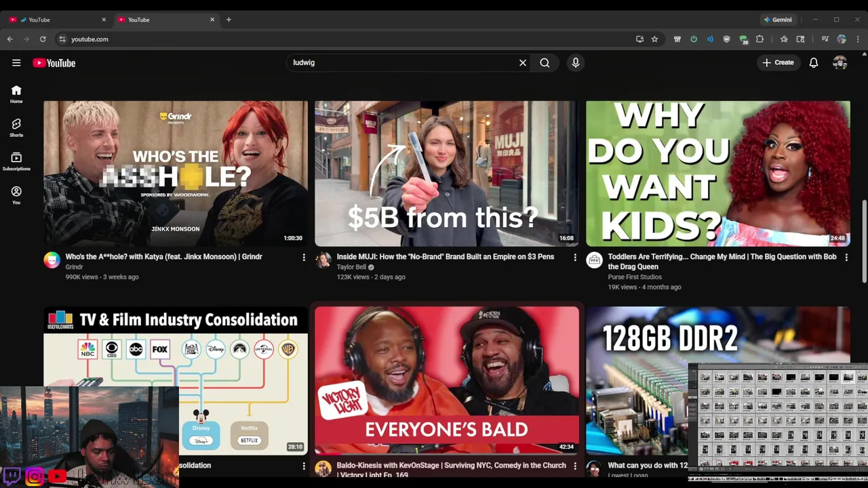The width and height of the screenshot is (868, 488).
Task: Go to Home in the sidebar
Action: (x=16, y=94)
